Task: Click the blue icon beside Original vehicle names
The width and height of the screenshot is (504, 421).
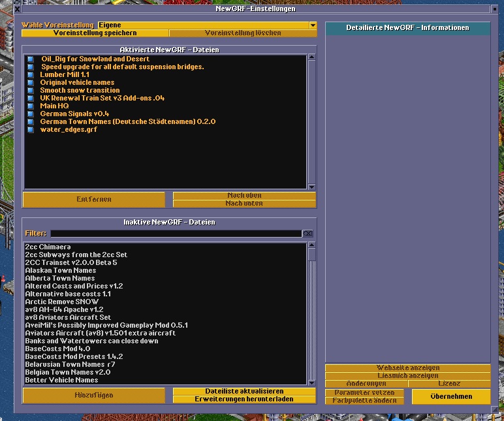Action: point(30,83)
